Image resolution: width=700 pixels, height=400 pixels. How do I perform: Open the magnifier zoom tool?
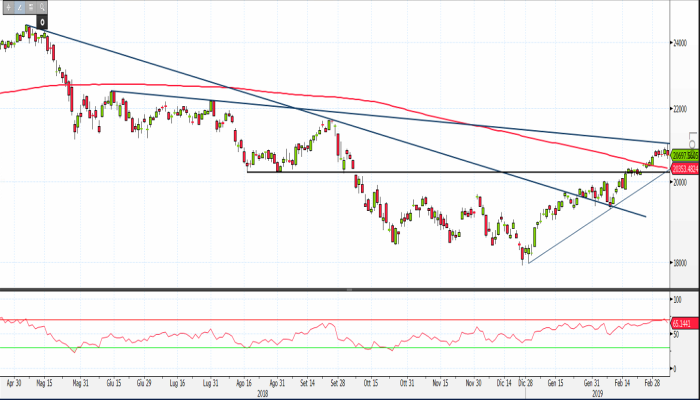click(44, 7)
